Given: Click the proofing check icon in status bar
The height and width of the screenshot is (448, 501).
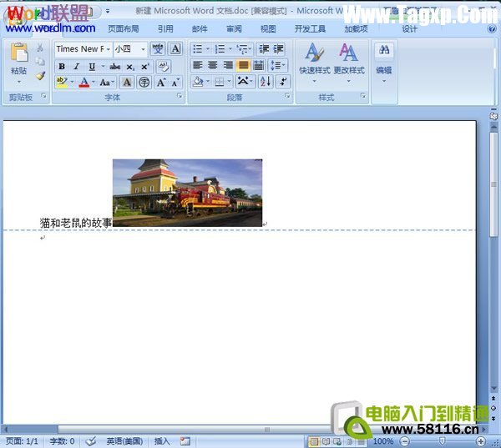Looking at the screenshot, I should (x=91, y=441).
